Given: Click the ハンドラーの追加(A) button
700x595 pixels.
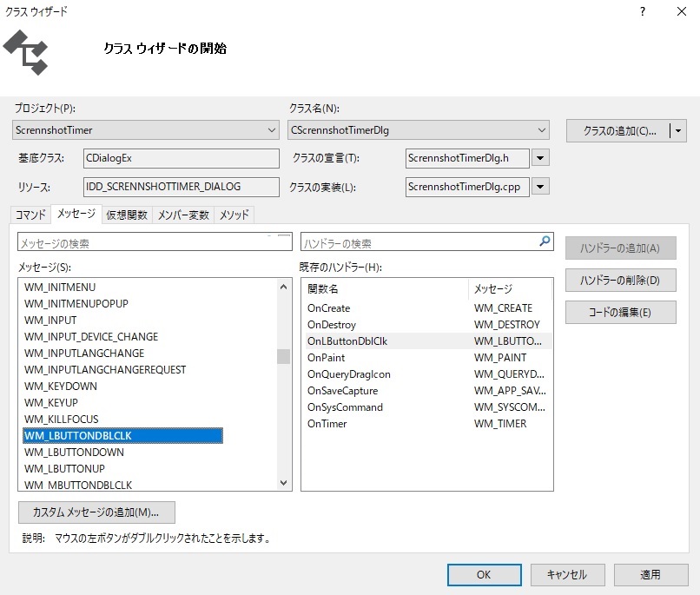Looking at the screenshot, I should 621,248.
